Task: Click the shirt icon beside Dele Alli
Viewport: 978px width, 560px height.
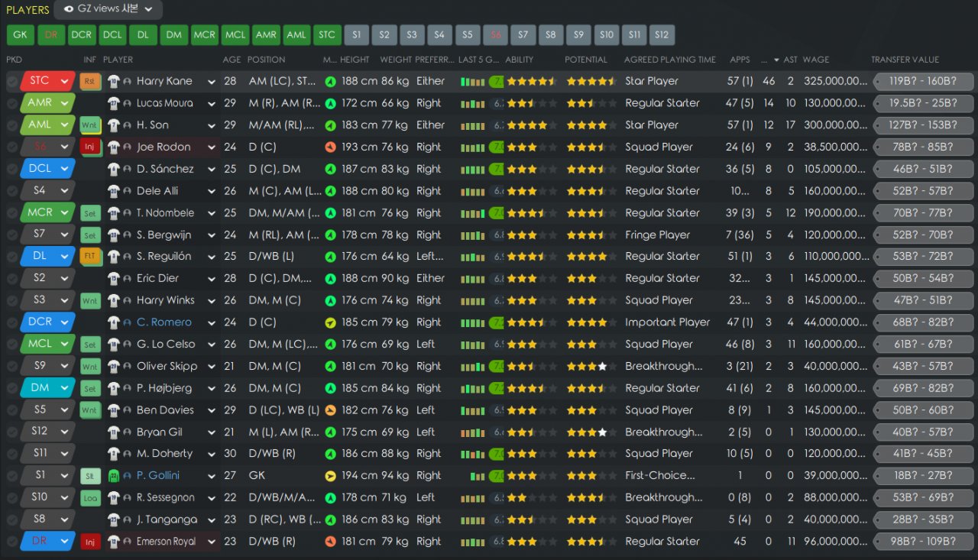Action: point(114,191)
